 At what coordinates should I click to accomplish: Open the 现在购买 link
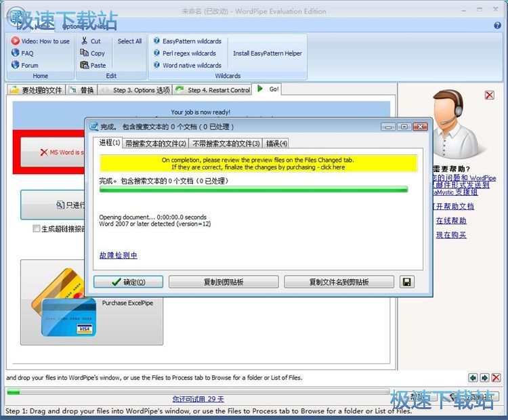click(451, 235)
